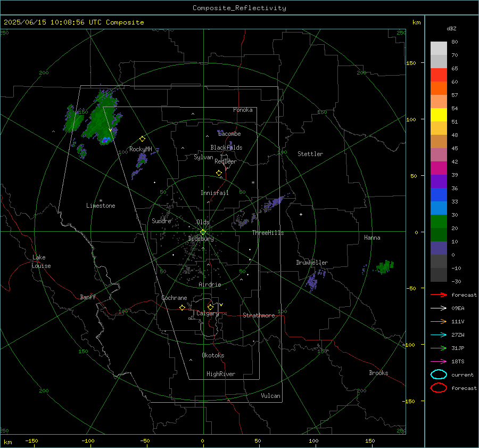This screenshot has width=479, height=448.
Task: Click the Blackfalds map label
Action: [x=226, y=148]
